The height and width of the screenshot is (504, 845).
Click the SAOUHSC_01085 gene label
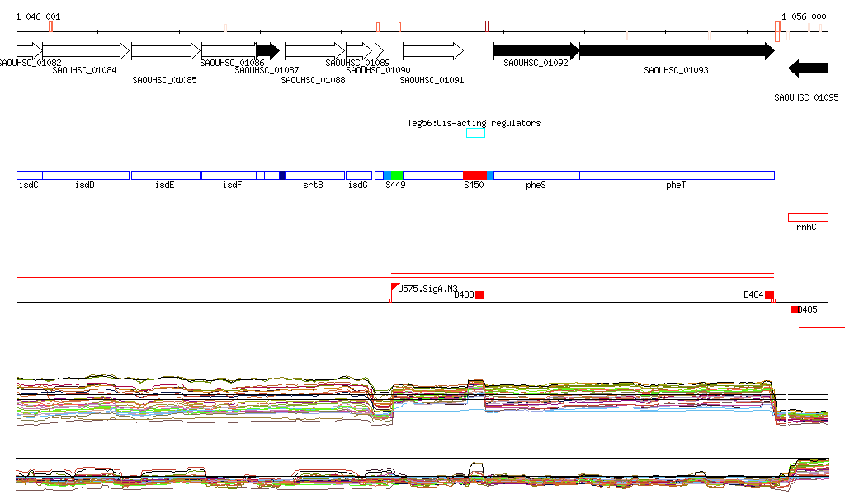point(164,81)
